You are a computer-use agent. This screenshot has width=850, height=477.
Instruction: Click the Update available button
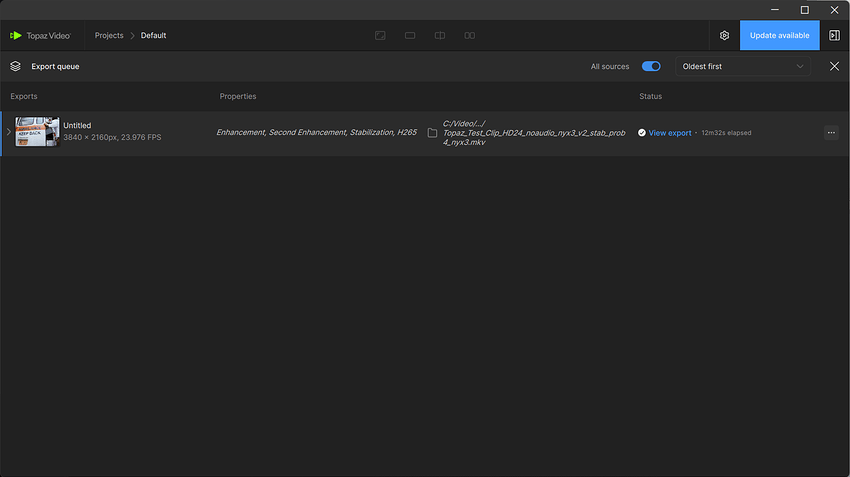(779, 35)
